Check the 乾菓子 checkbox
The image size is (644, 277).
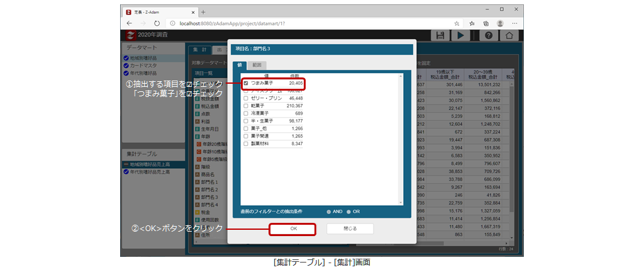[x=246, y=106]
